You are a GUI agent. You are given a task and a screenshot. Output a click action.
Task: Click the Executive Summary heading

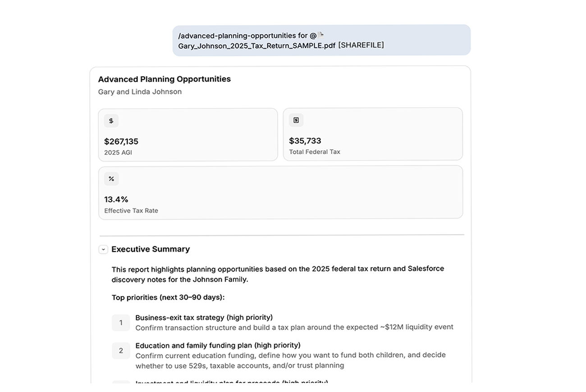pos(151,249)
